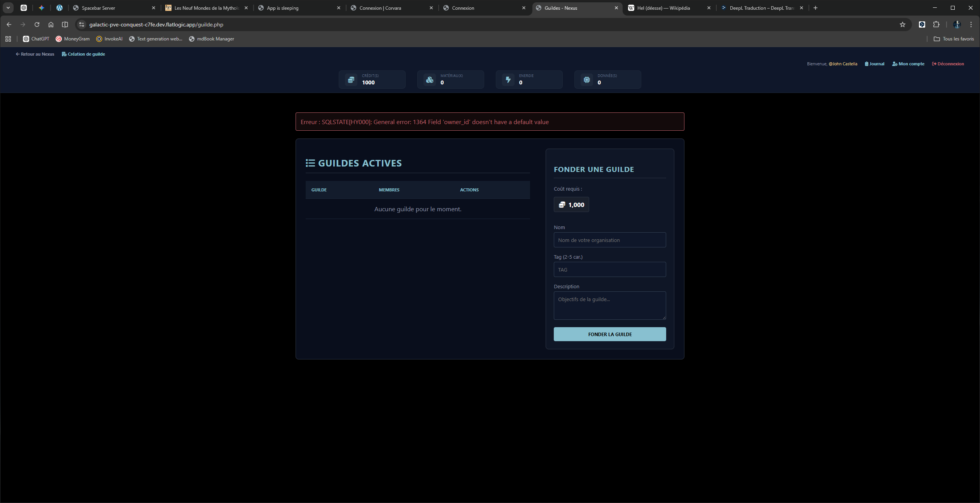This screenshot has width=980, height=503.
Task: Bookmark page with the star icon
Action: tap(902, 25)
